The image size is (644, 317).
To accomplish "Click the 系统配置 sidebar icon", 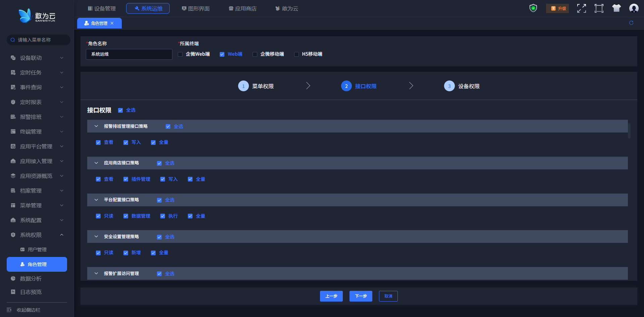I will pos(13,220).
